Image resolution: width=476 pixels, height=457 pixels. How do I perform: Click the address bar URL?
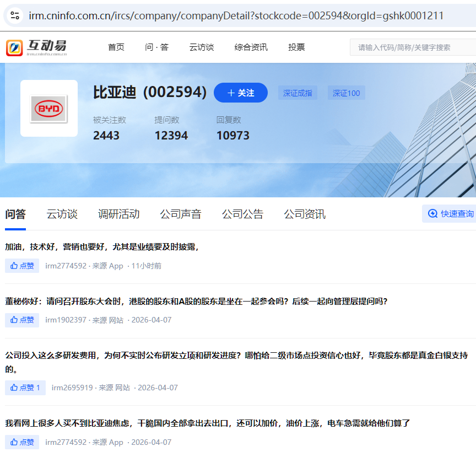coord(236,15)
